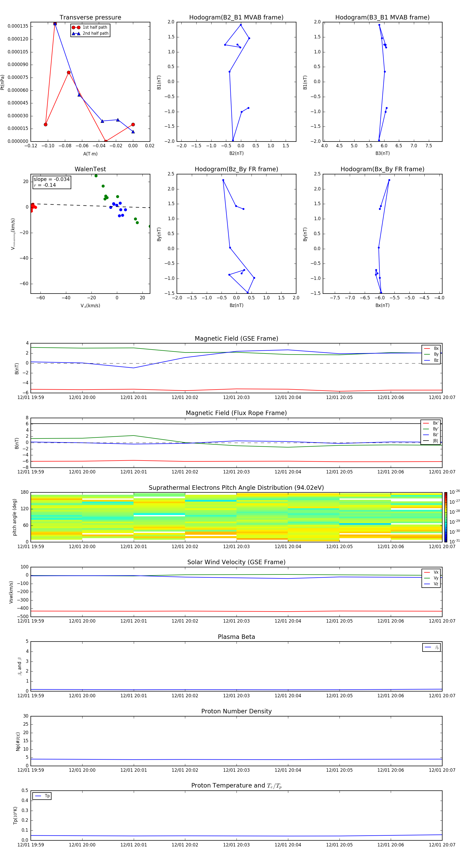Click the 'Vsw(km/s)' axis label
Viewport: 473px width, 868px height.
pos(11,592)
